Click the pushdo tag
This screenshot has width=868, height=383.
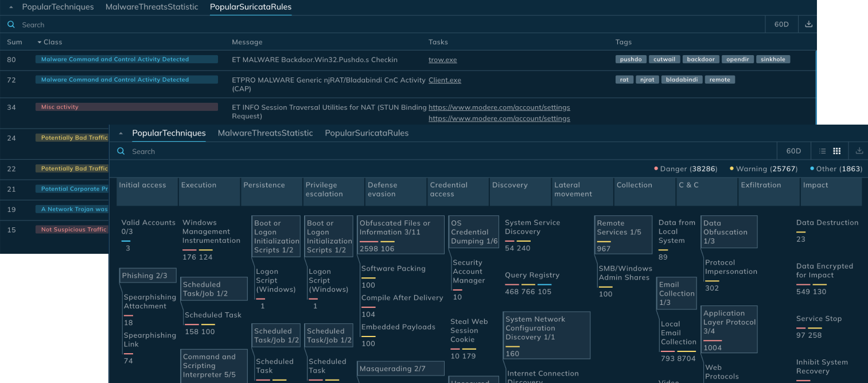click(631, 59)
